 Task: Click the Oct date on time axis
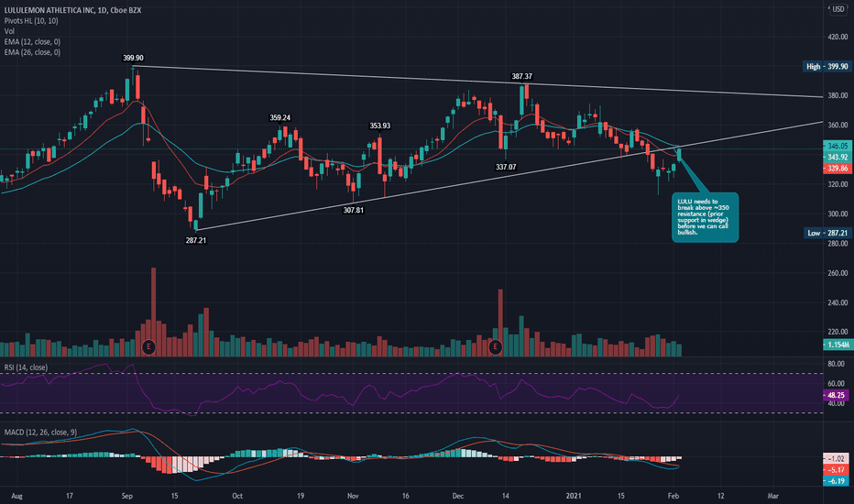pyautogui.click(x=237, y=496)
